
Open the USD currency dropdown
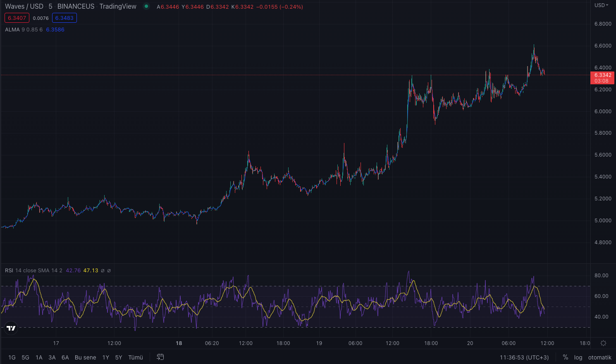point(600,5)
